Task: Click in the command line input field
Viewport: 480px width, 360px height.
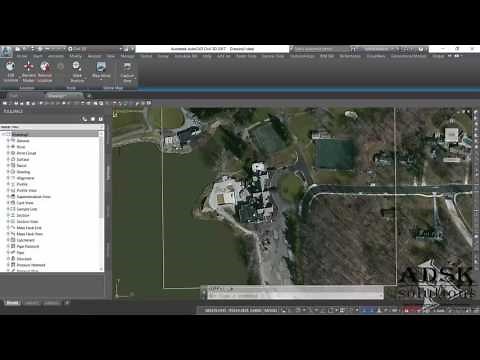Action: (295, 295)
